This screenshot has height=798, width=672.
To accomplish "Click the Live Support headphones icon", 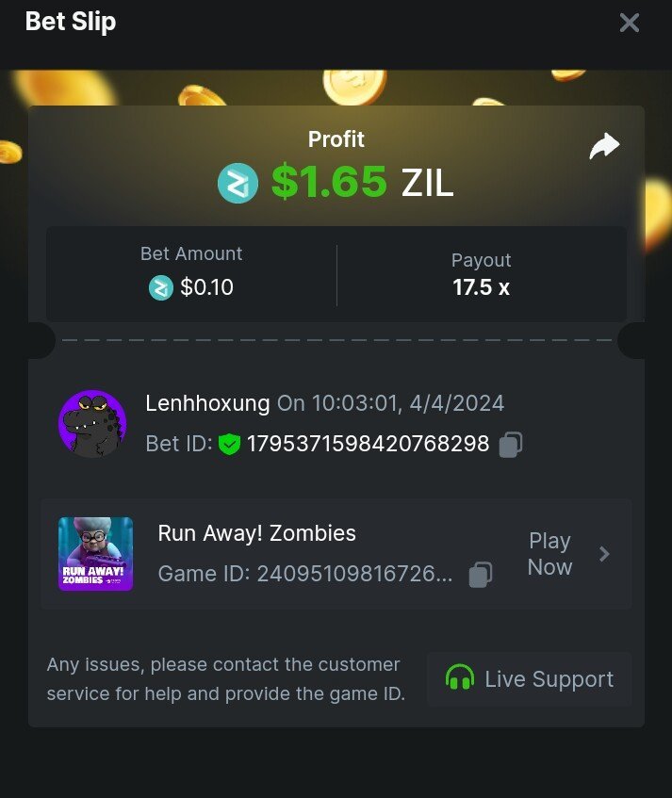I will 460,678.
